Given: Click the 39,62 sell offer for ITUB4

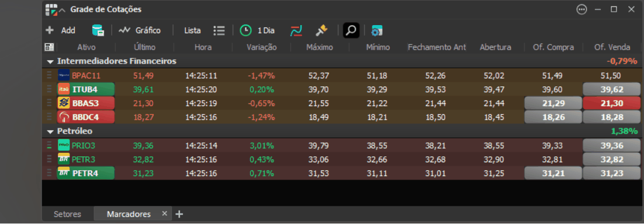Looking at the screenshot, I should (x=611, y=89).
